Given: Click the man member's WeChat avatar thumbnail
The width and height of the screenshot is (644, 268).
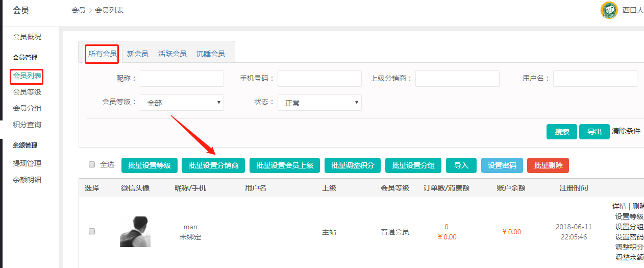Looking at the screenshot, I should (135, 232).
